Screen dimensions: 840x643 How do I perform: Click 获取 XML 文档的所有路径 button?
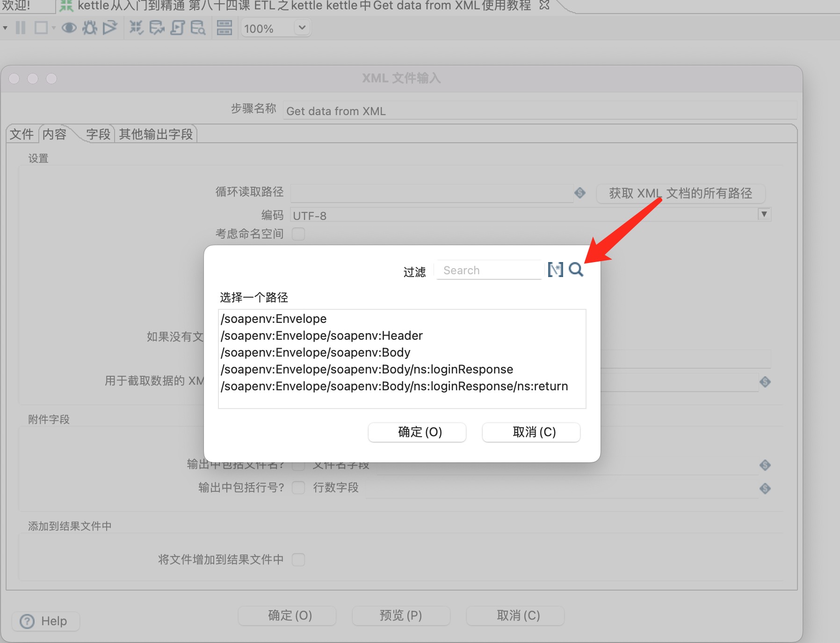(x=681, y=193)
